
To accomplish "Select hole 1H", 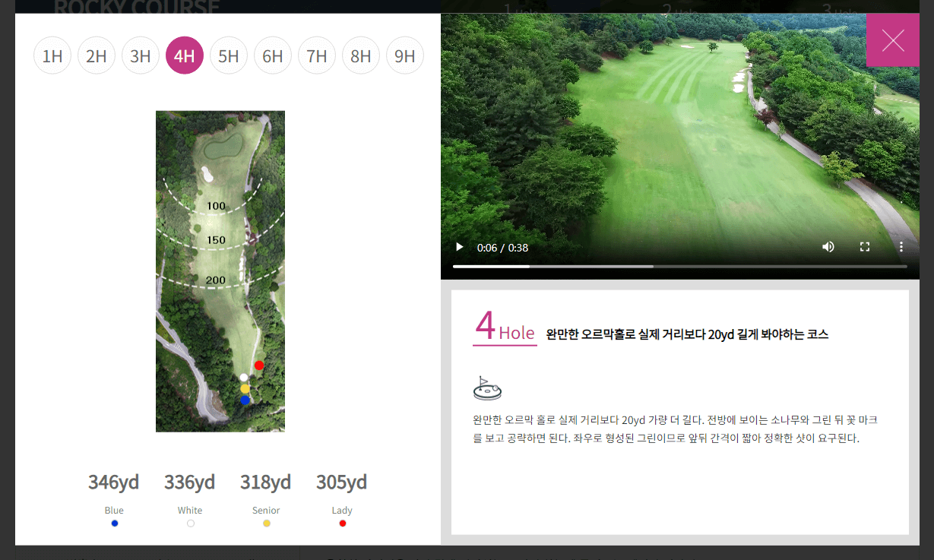I will click(x=52, y=55).
